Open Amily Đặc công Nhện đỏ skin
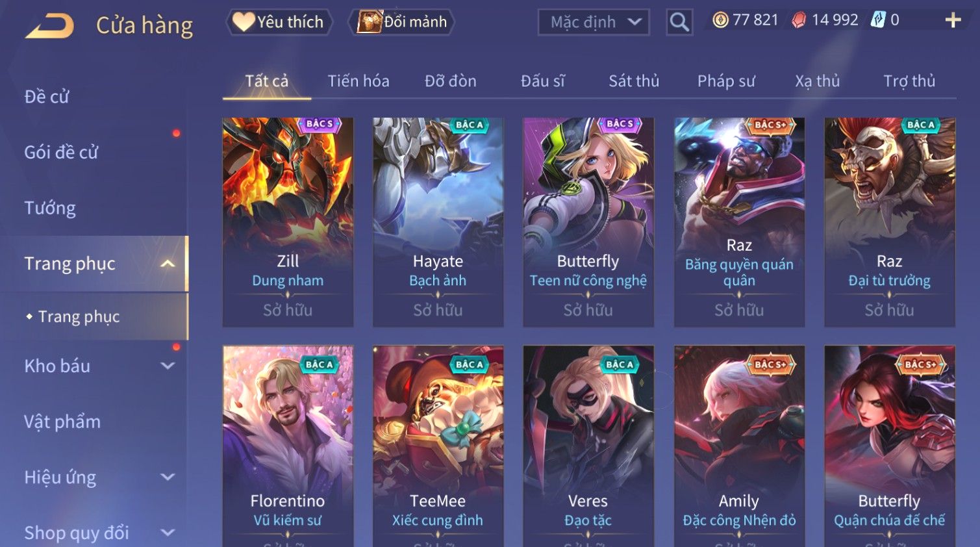This screenshot has height=547, width=980. (x=739, y=446)
